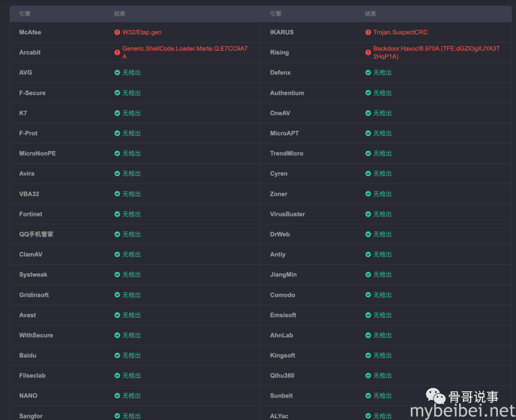Click the left 引擎 column header
Image resolution: width=516 pixels, height=420 pixels.
25,13
